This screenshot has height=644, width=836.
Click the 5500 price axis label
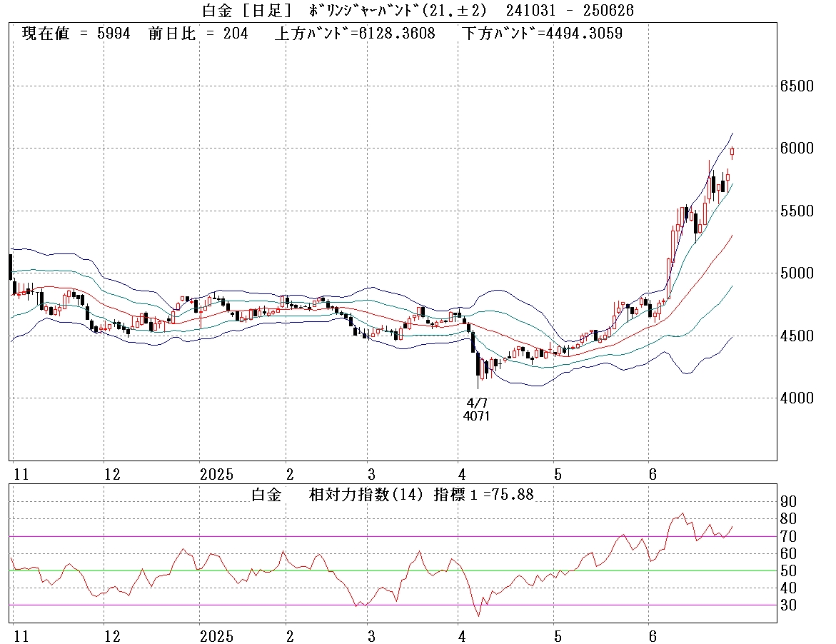(796, 211)
